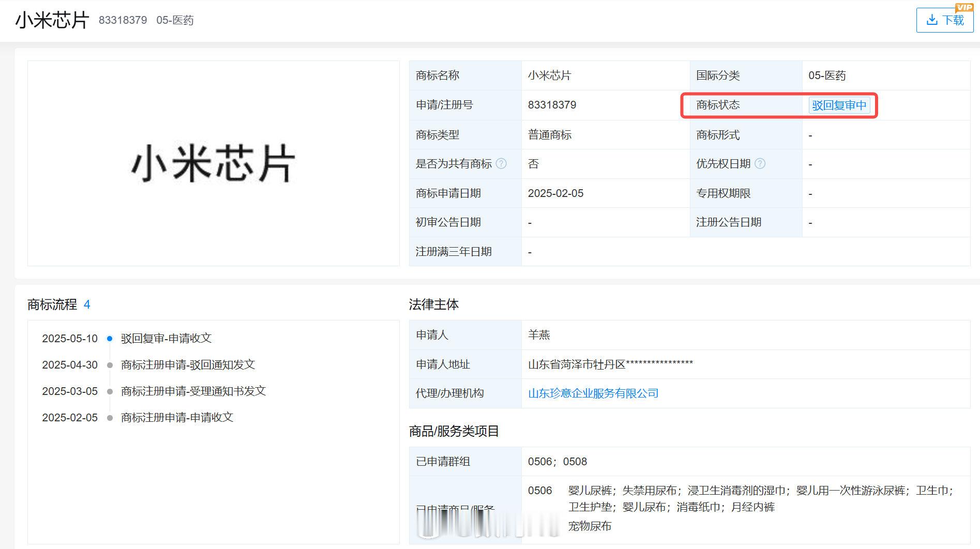The width and height of the screenshot is (980, 549).
Task: Click the 05-医药 label in the header
Action: click(175, 20)
